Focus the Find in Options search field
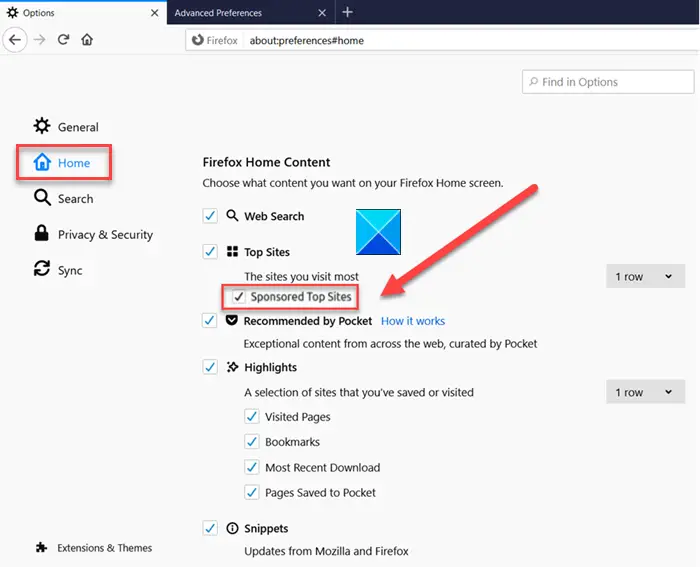The width and height of the screenshot is (700, 567). [x=608, y=82]
